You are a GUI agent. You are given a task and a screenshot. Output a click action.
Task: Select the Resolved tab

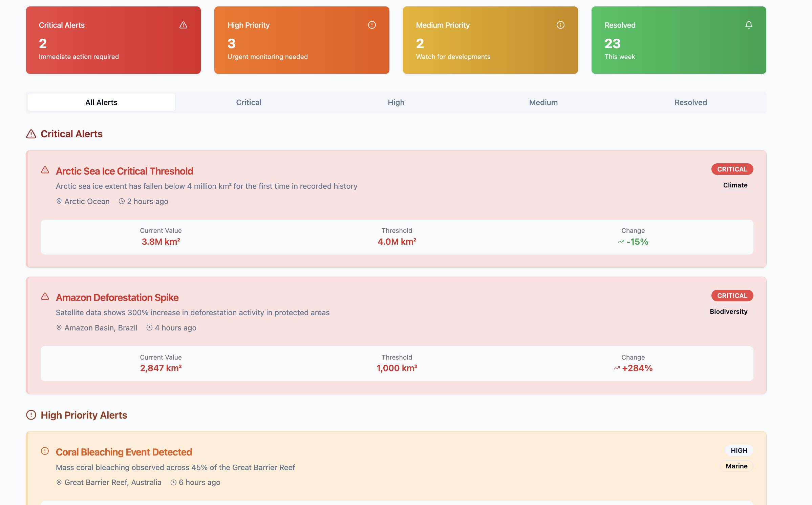(x=690, y=102)
